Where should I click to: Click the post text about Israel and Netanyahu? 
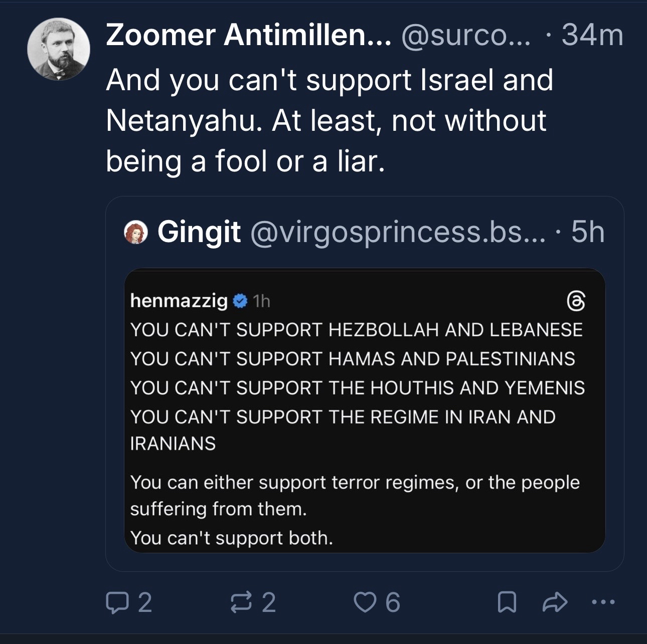[x=330, y=120]
